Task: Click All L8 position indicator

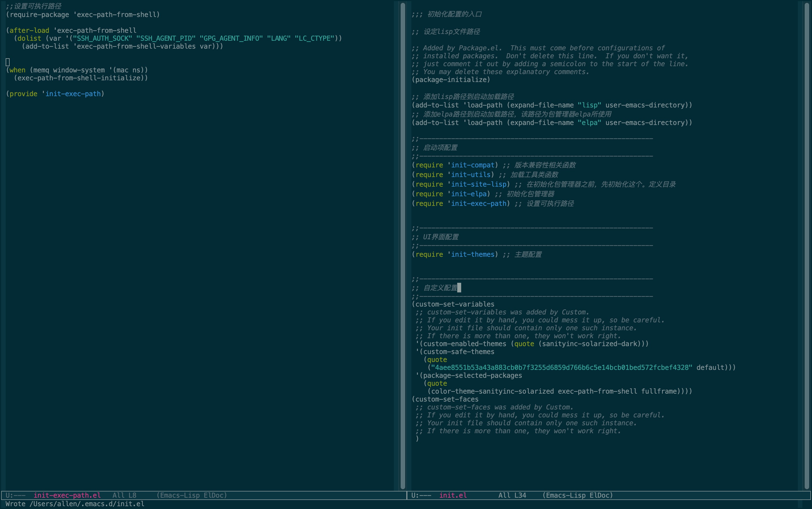Action: coord(124,495)
